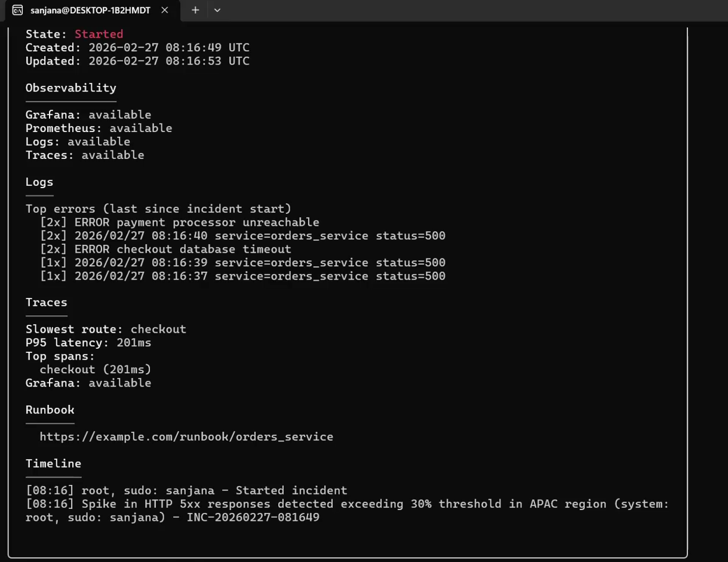
Task: Click the 'ERROR payment processor unreachable' line
Action: coord(180,222)
